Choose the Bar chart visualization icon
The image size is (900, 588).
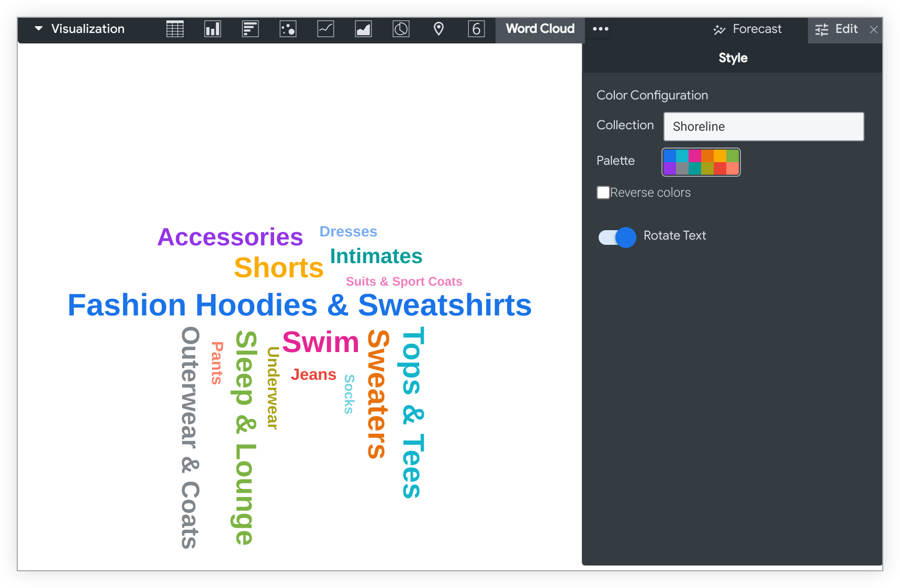250,29
